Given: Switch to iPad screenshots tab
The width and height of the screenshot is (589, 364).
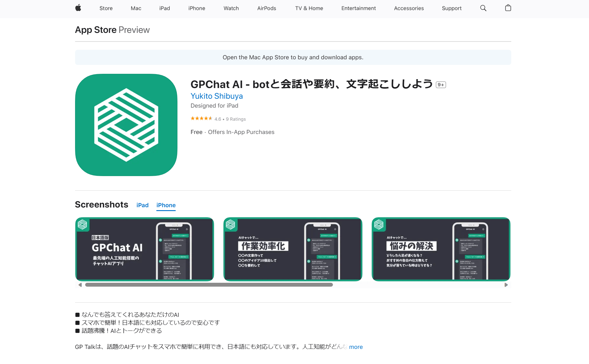Looking at the screenshot, I should (142, 205).
